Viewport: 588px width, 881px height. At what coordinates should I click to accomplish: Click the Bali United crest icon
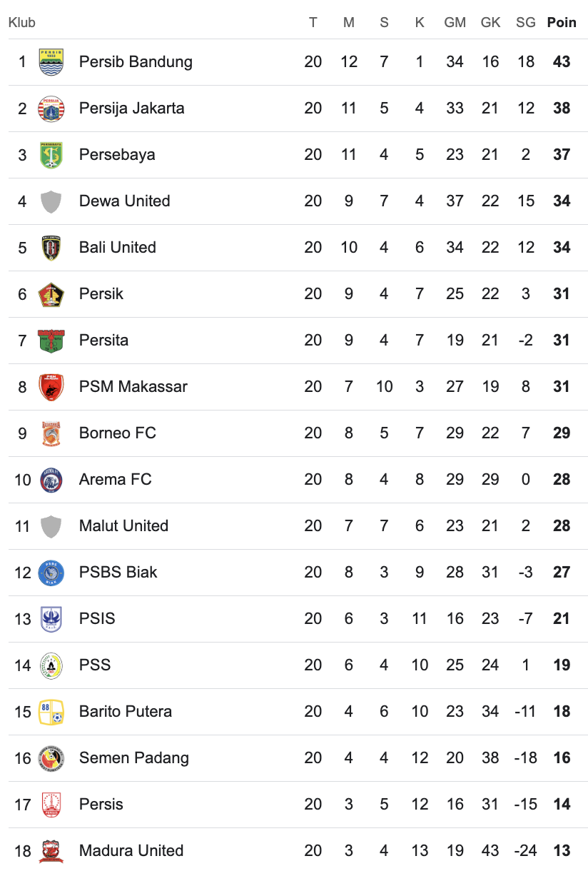tap(51, 248)
